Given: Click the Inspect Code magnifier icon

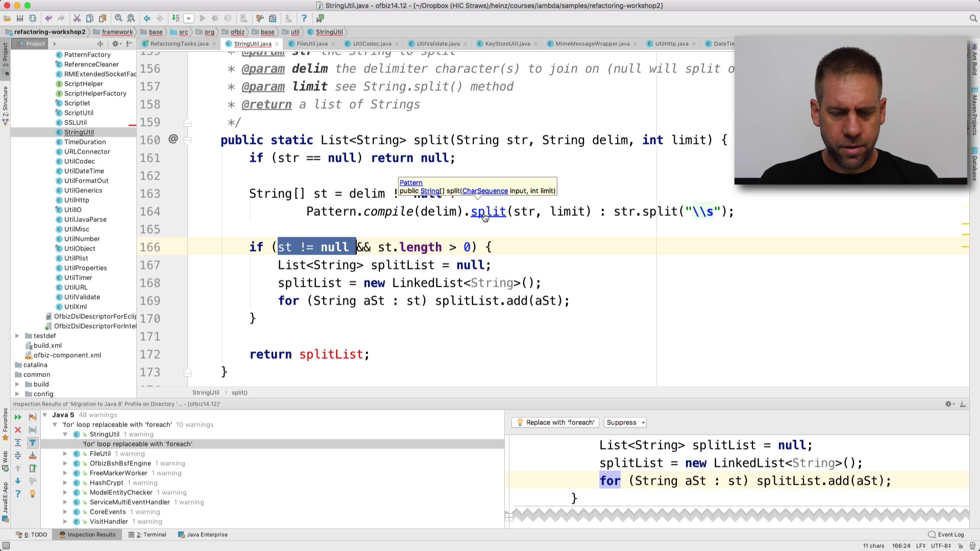Looking at the screenshot, I should point(131,18).
